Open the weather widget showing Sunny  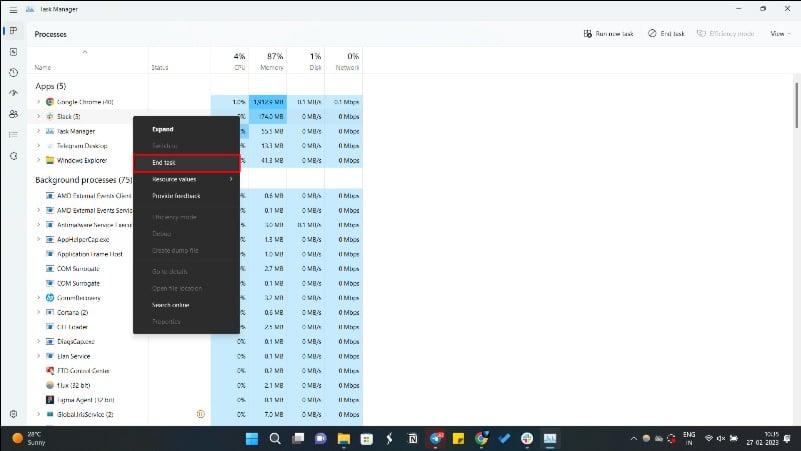(x=30, y=438)
